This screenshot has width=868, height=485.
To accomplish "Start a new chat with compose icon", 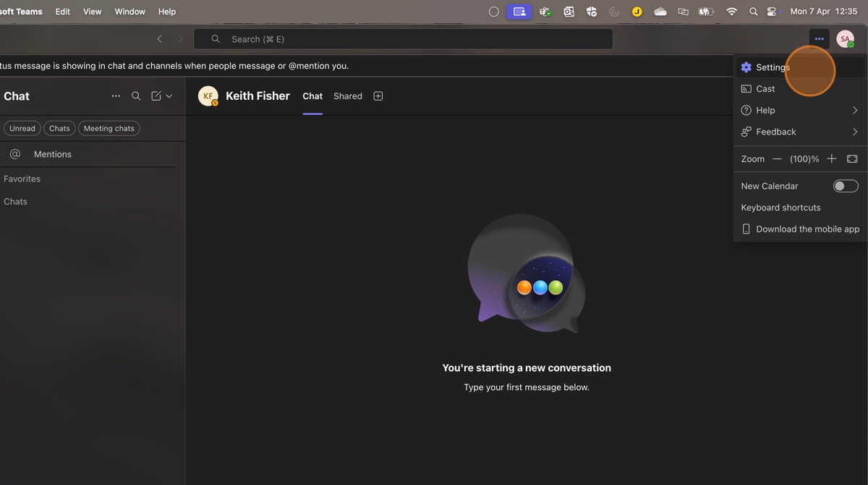I will [x=156, y=96].
